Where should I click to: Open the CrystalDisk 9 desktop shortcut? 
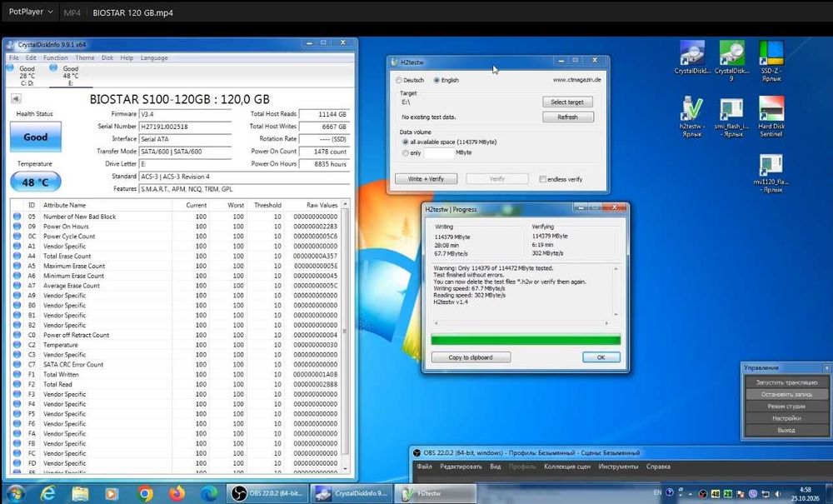pos(731,61)
